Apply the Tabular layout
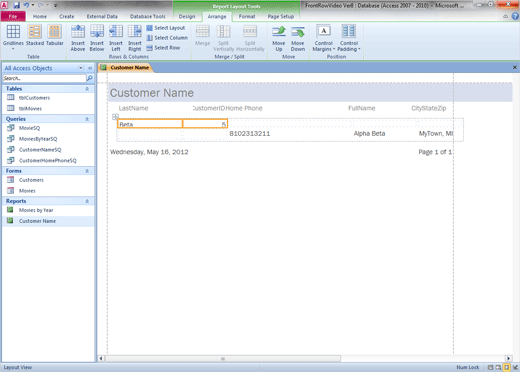The width and height of the screenshot is (520, 372). (54, 36)
